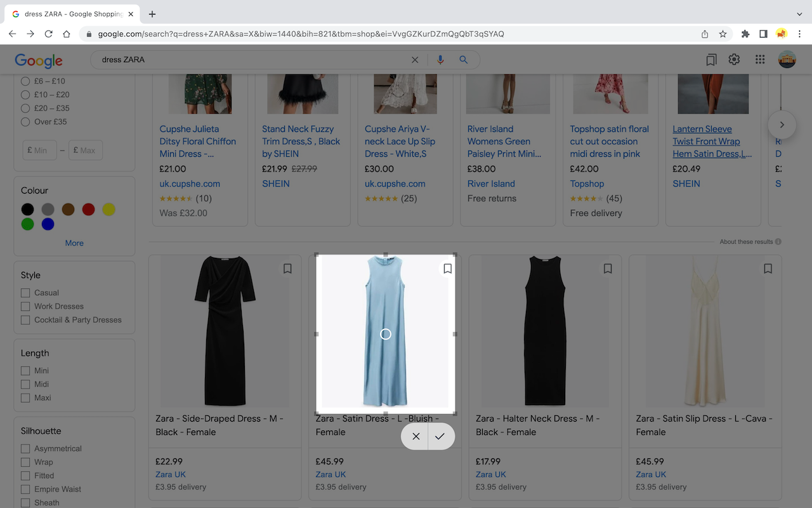This screenshot has width=812, height=508.
Task: Open the browser profile avatar in toolbar
Action: pyautogui.click(x=782, y=34)
